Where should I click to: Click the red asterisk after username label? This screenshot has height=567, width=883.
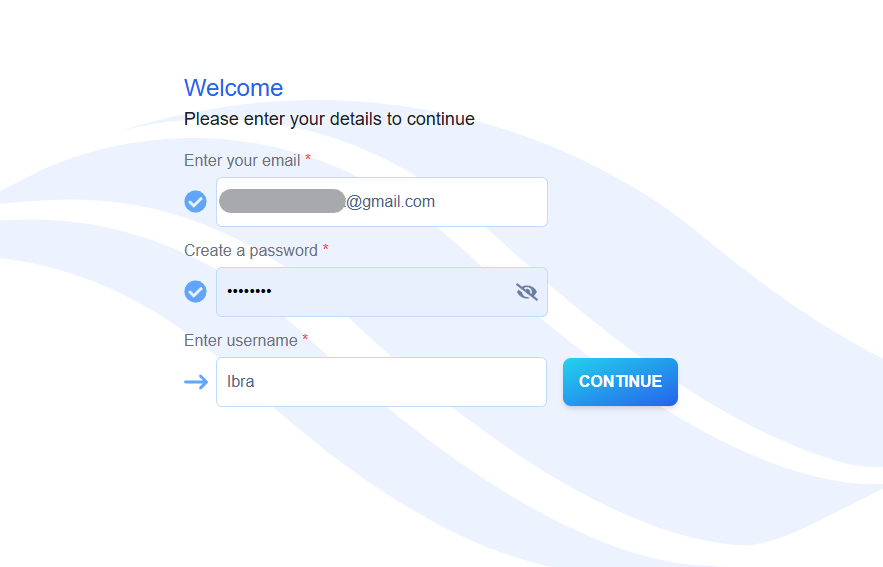coord(305,339)
